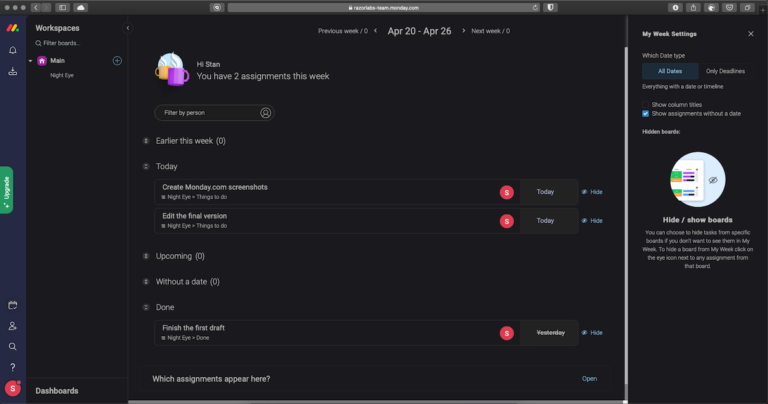
Task: Enable the Show column titles checkbox
Action: pos(646,104)
